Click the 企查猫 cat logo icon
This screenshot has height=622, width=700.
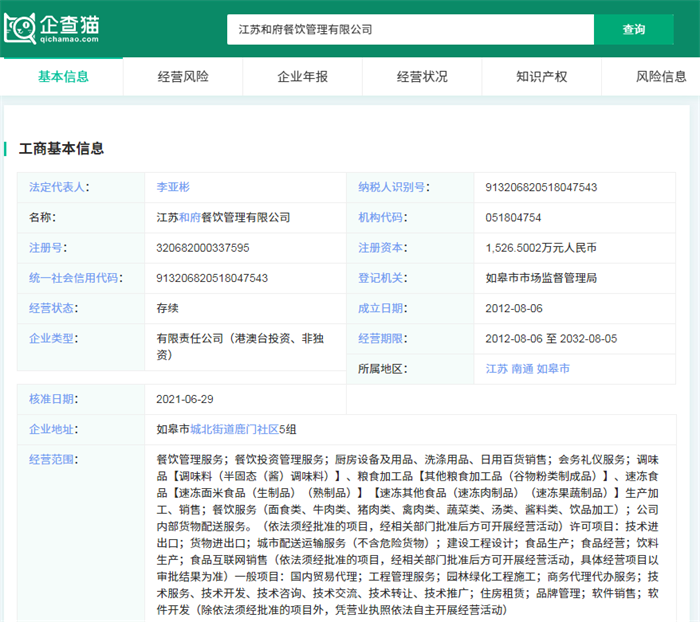pos(19,28)
